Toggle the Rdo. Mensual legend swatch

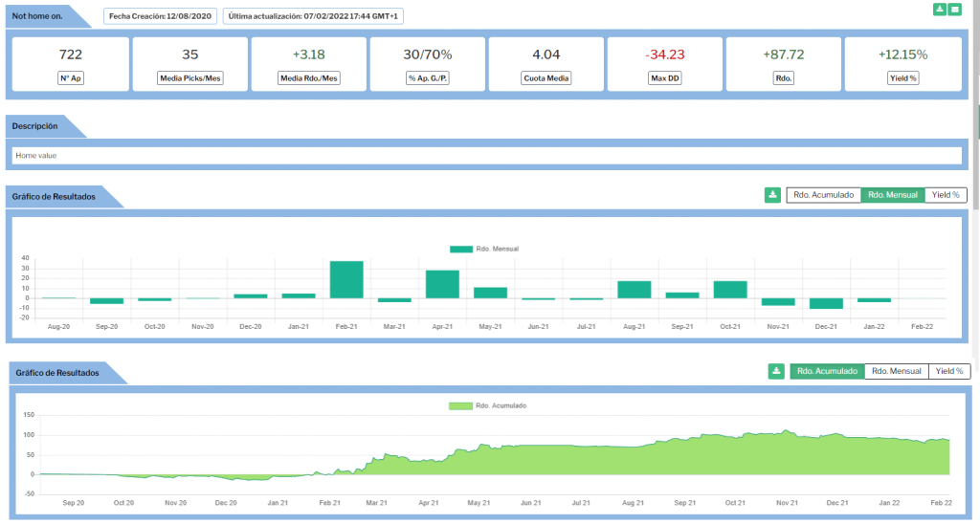coord(460,249)
